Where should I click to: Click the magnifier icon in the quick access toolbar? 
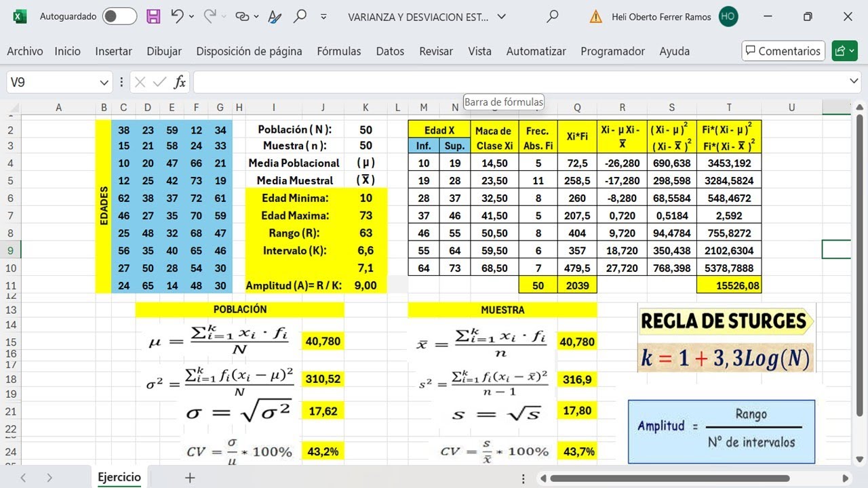click(x=300, y=16)
